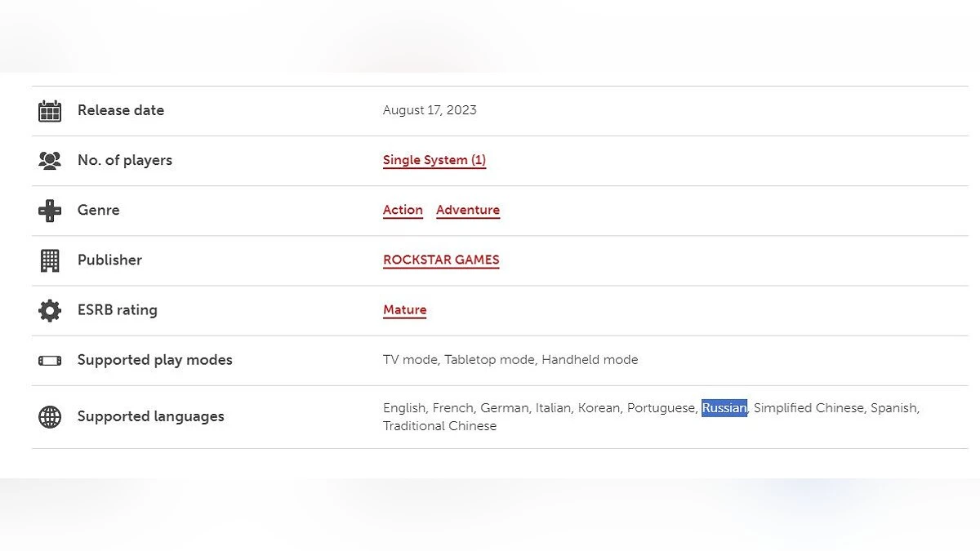Image resolution: width=980 pixels, height=551 pixels.
Task: Click the console icon for Supported play modes
Action: 50,360
